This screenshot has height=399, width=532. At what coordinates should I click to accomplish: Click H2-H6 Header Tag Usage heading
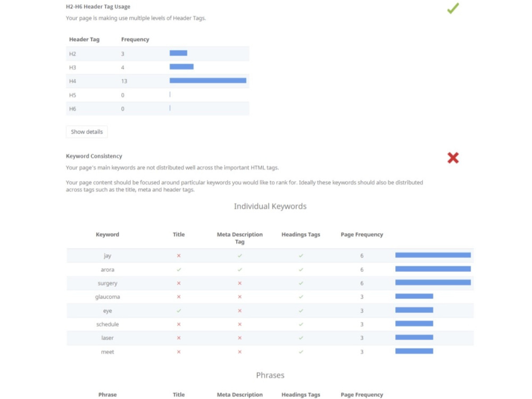tap(98, 6)
